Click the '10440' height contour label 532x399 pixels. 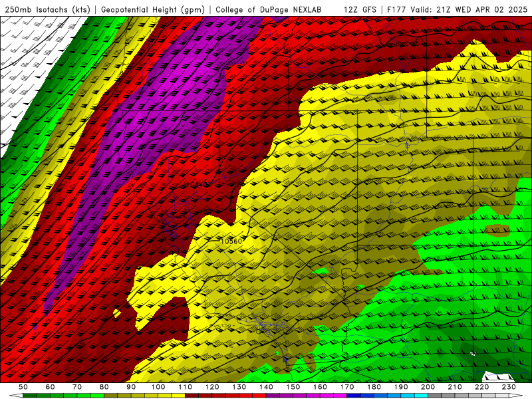point(196,185)
